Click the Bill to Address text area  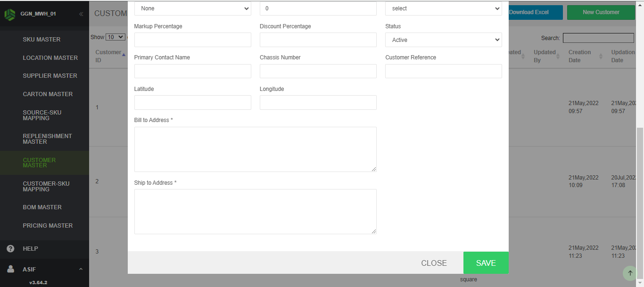[255, 149]
